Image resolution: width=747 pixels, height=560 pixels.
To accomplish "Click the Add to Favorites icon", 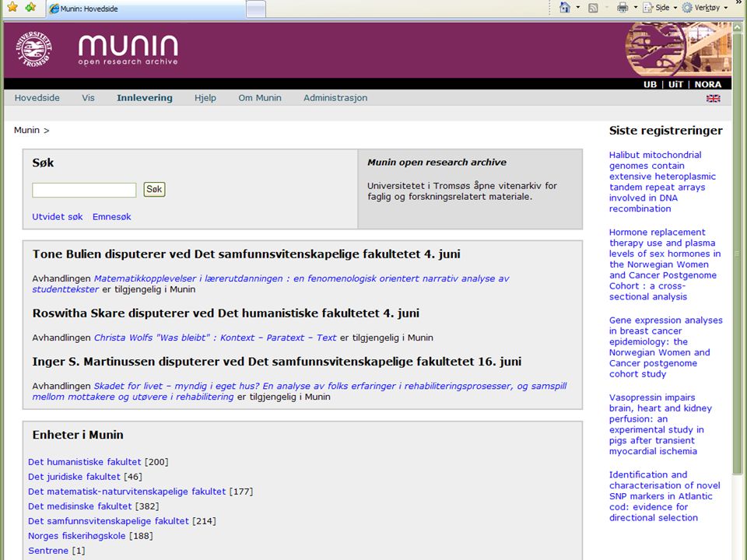I will [30, 7].
